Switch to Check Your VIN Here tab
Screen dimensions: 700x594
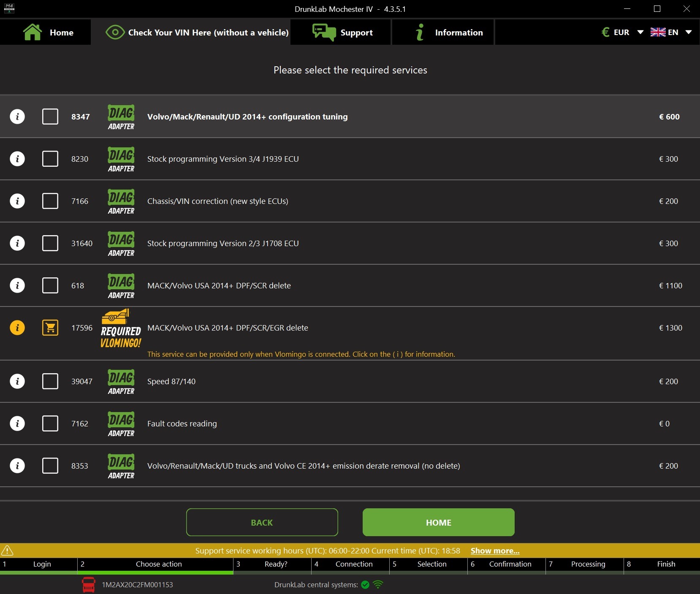click(x=197, y=33)
